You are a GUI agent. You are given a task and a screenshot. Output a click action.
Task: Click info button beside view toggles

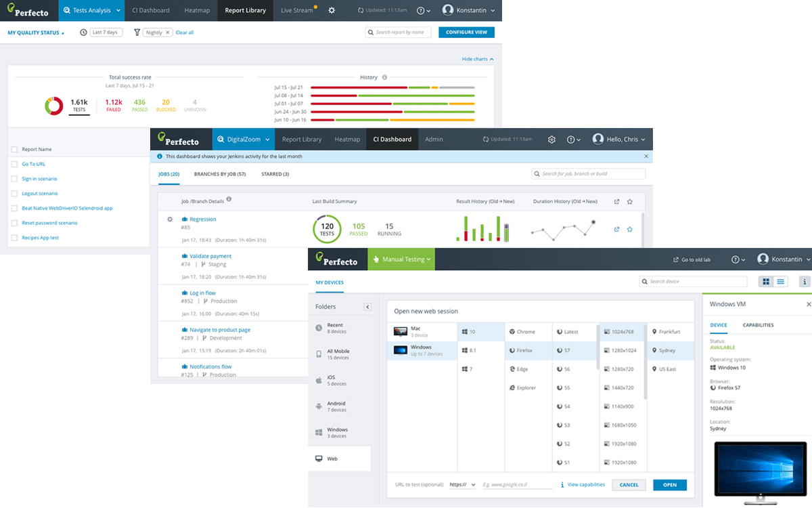click(805, 281)
